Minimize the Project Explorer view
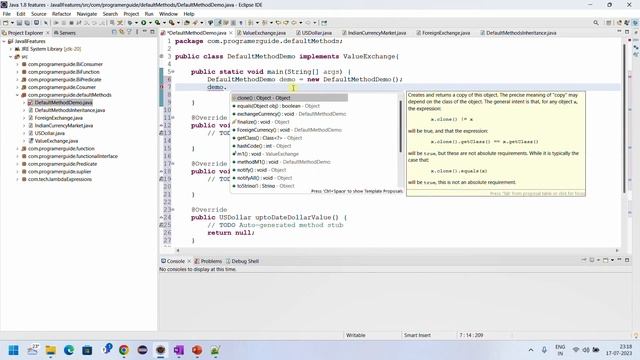 point(144,32)
